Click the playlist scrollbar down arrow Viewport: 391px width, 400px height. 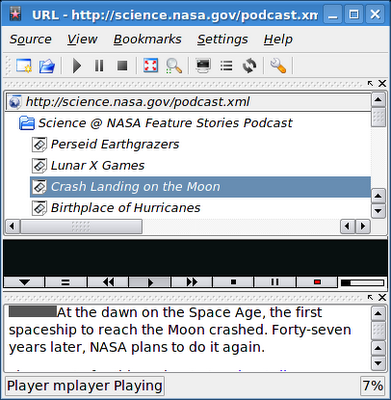[x=378, y=211]
